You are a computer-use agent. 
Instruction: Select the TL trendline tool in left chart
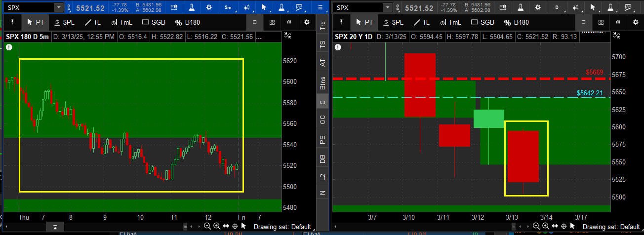click(x=92, y=22)
